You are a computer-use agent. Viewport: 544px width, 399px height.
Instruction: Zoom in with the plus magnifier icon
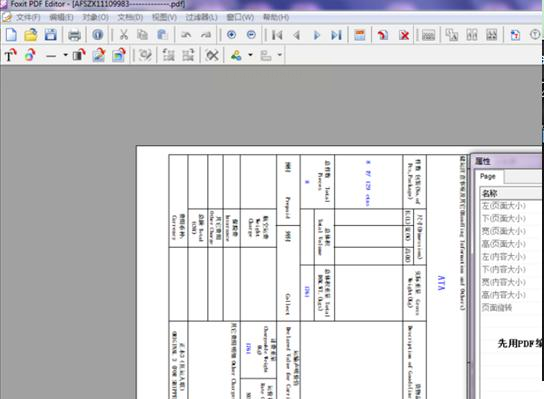pyautogui.click(x=231, y=35)
